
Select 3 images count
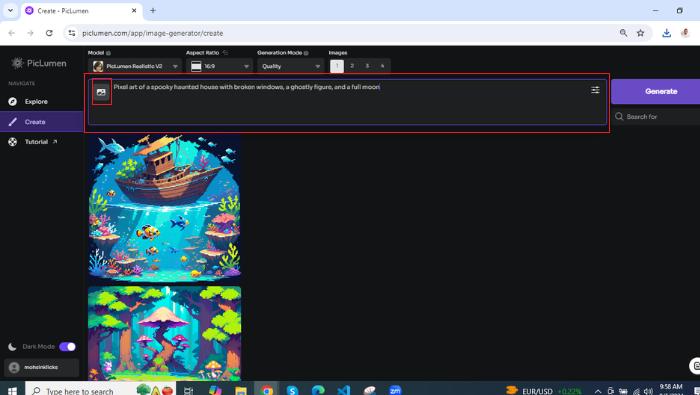tap(367, 66)
